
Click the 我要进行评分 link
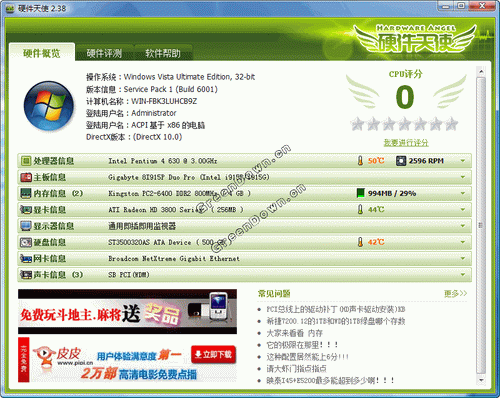pos(406,143)
